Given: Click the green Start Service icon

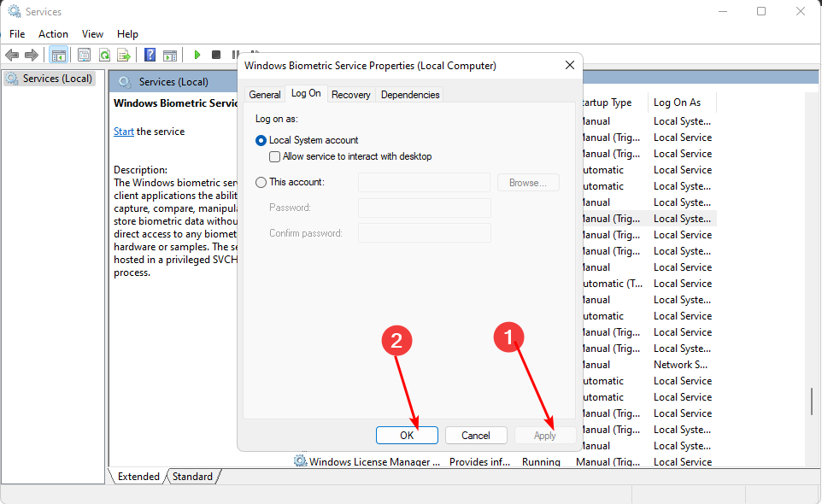Looking at the screenshot, I should click(x=197, y=55).
